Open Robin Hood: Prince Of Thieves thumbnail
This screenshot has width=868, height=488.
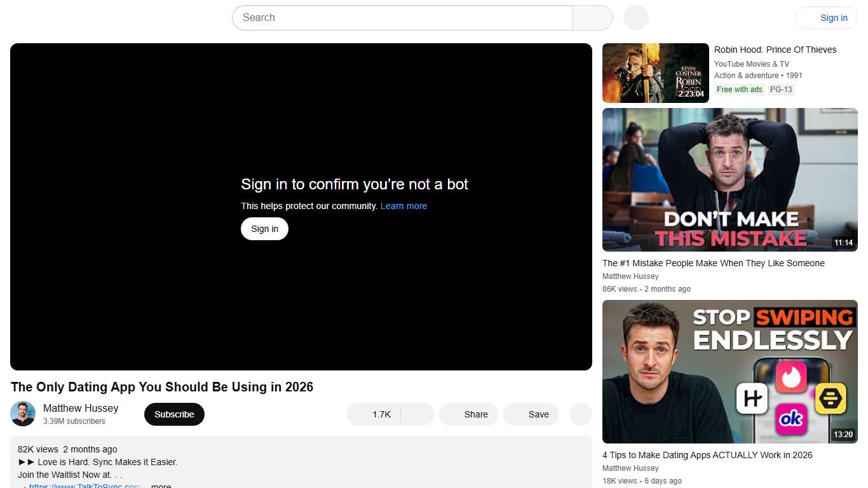click(655, 72)
